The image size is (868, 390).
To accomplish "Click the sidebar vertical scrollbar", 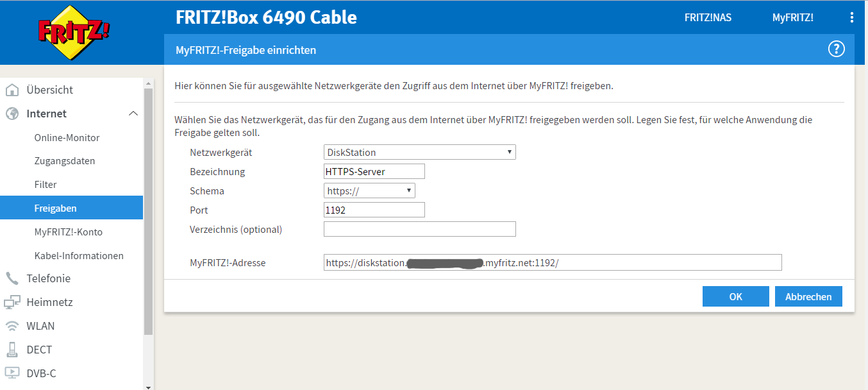I will (148, 212).
